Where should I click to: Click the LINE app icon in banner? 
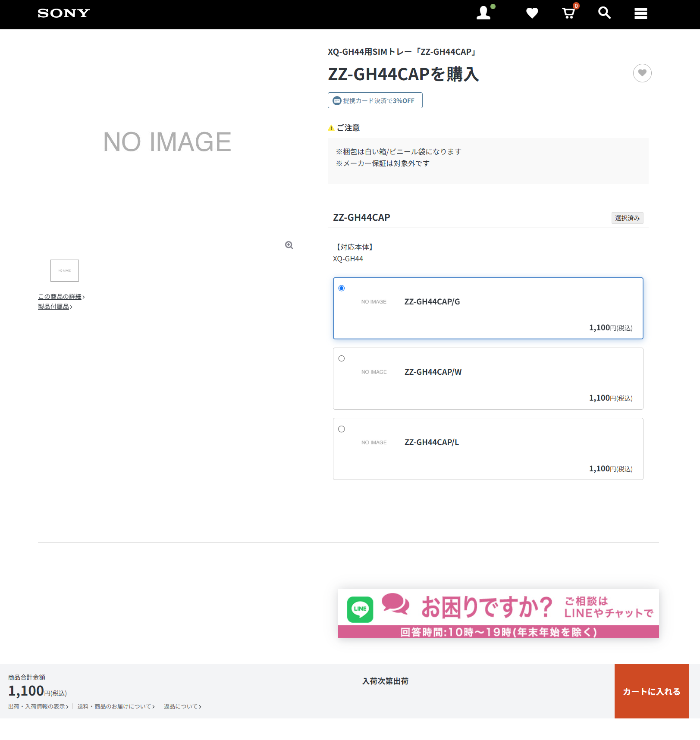[x=360, y=609]
